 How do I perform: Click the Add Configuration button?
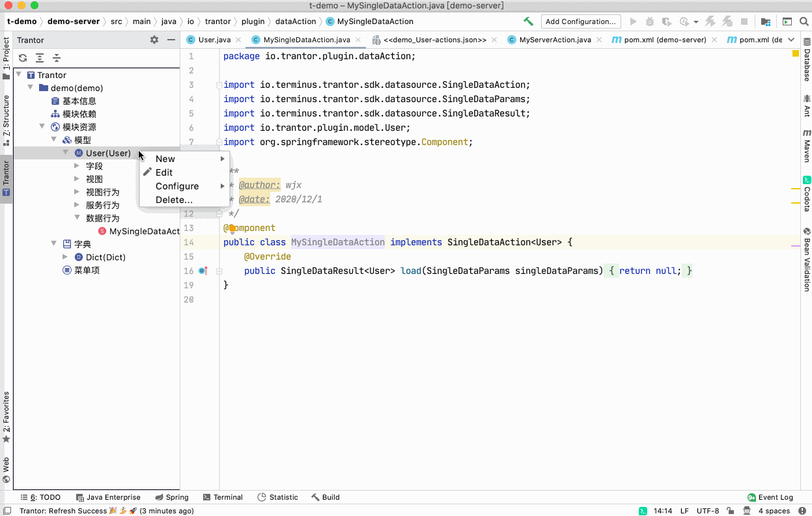581,21
